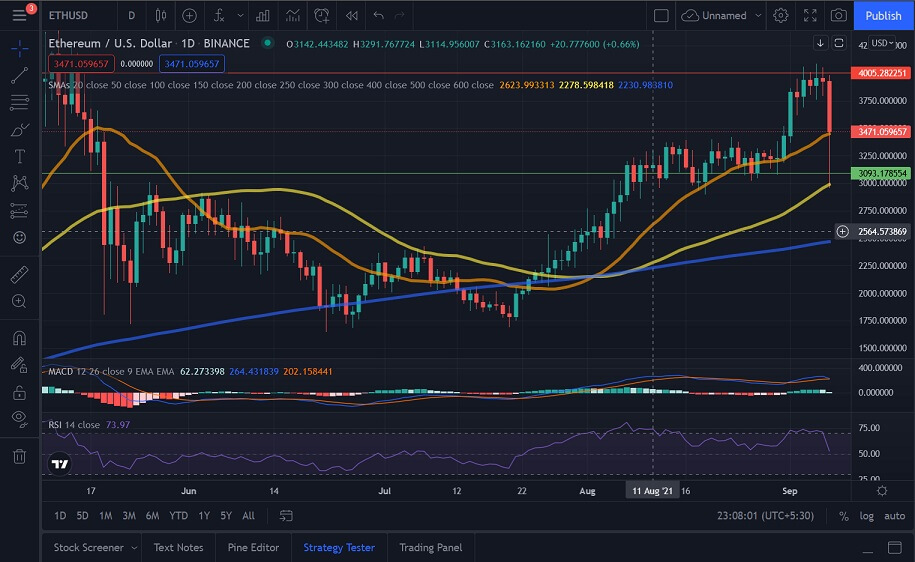Create an alert with alarm clock icon

[x=321, y=15]
